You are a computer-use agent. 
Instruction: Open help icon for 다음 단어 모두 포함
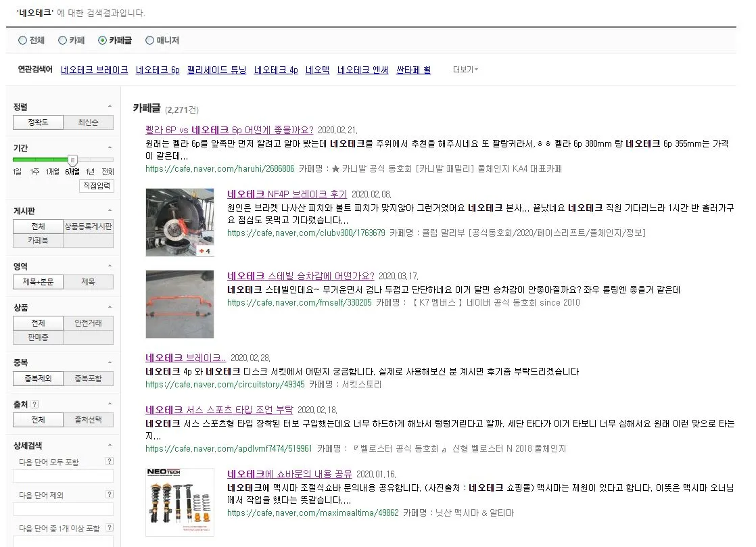point(110,461)
